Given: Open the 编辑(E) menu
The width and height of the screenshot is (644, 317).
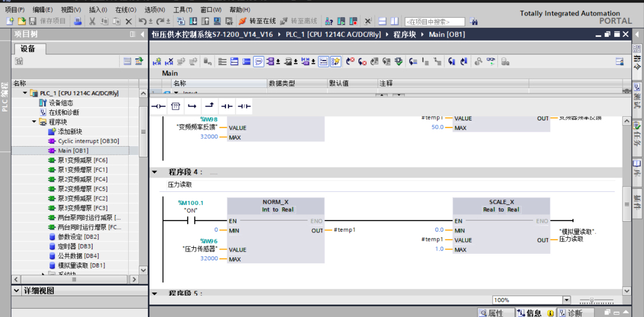Looking at the screenshot, I should [43, 10].
